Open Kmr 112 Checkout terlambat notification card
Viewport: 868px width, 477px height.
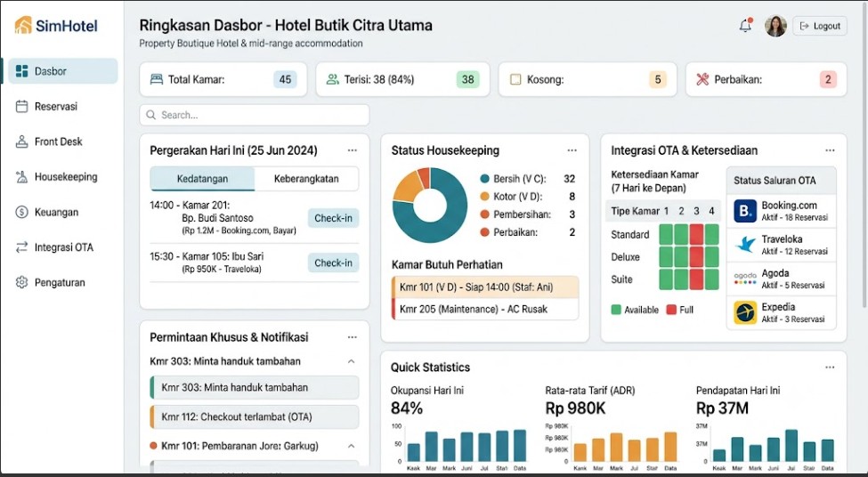[255, 416]
